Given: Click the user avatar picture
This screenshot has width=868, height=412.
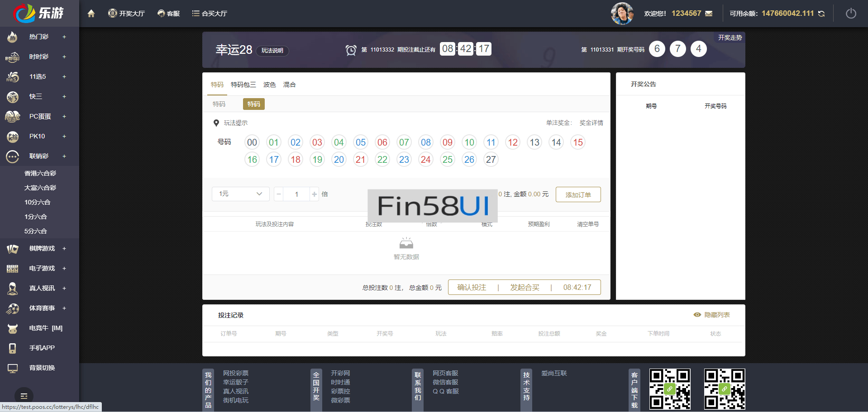Looking at the screenshot, I should 622,14.
